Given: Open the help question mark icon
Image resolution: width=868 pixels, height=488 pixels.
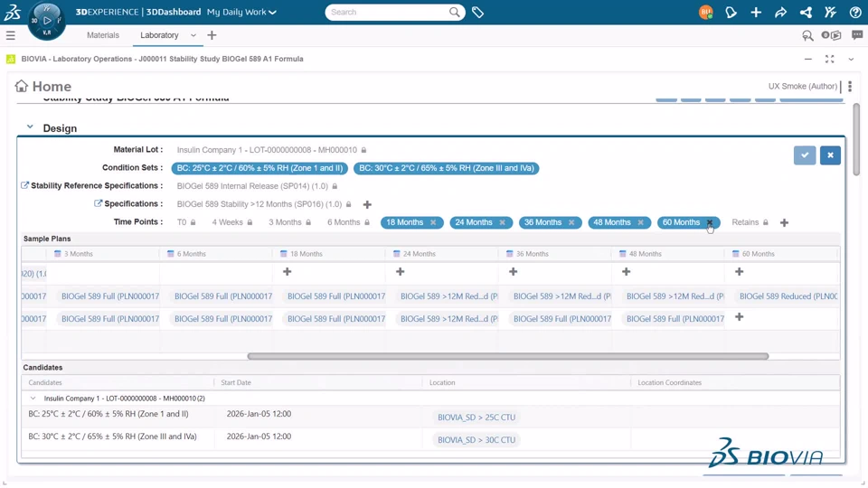Looking at the screenshot, I should 855,12.
